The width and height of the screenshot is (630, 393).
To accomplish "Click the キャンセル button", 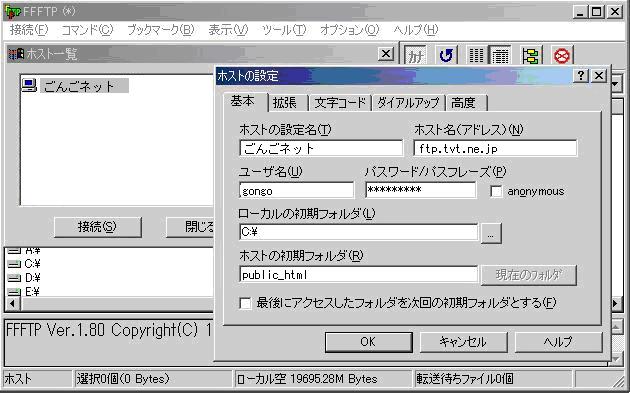I will pyautogui.click(x=463, y=342).
